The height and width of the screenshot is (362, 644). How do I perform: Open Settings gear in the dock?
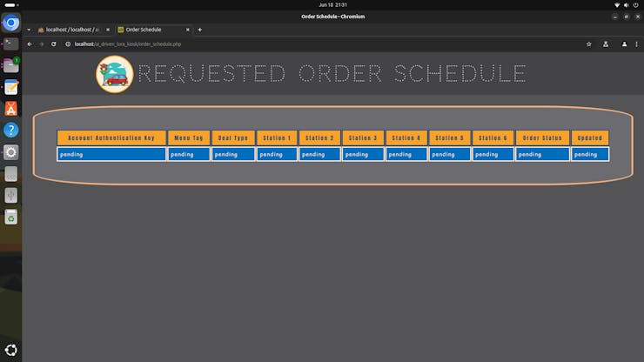tap(11, 152)
